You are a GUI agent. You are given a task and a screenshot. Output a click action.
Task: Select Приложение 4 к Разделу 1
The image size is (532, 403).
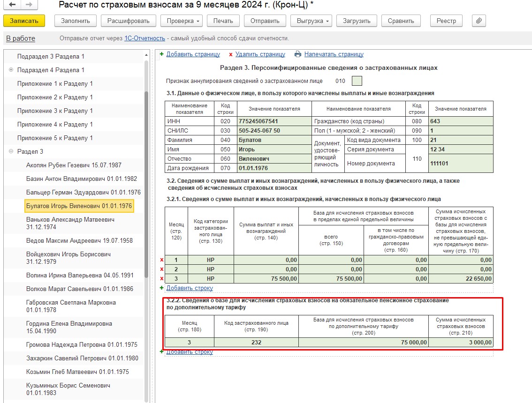pyautogui.click(x=55, y=124)
